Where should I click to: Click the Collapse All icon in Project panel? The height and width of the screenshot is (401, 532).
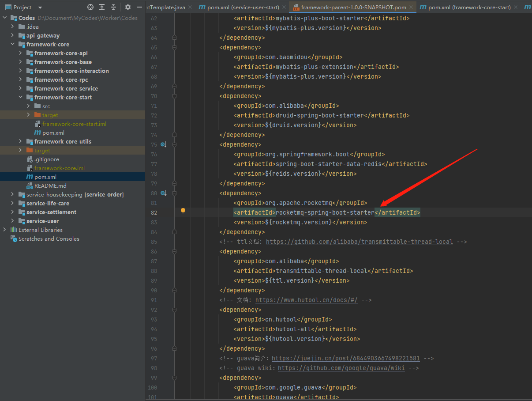(113, 7)
